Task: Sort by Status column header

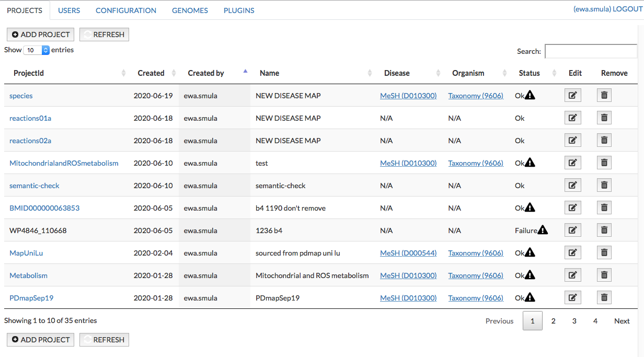Action: [x=529, y=73]
